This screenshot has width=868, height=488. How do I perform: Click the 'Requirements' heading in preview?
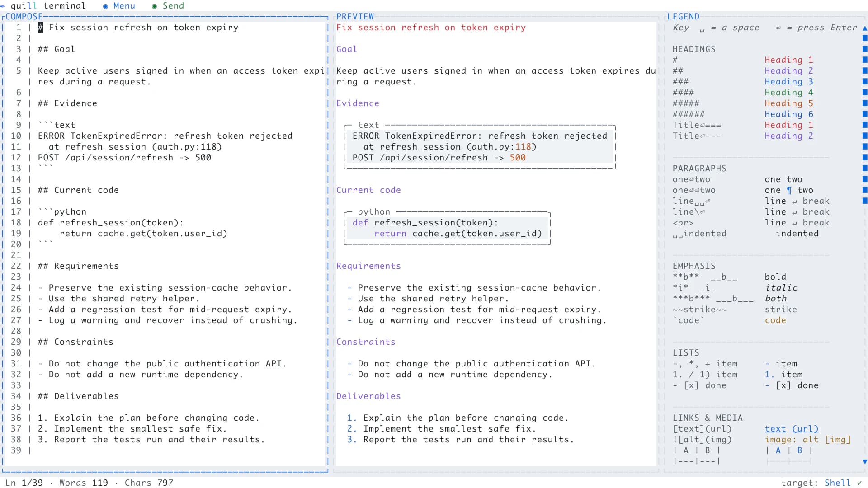[x=368, y=266]
